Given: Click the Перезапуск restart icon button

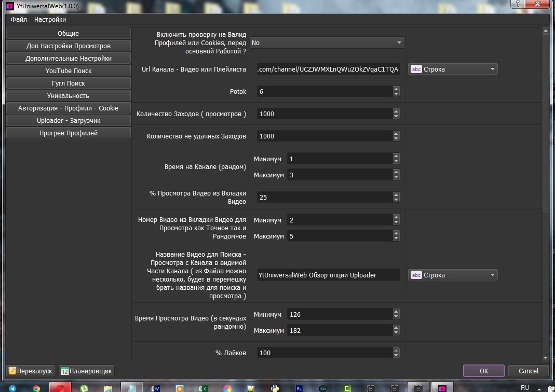Looking at the screenshot, I should point(31,371).
